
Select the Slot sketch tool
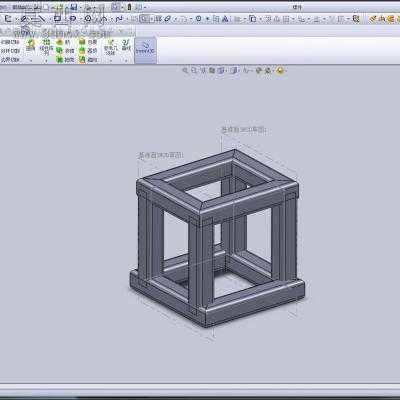pos(73,19)
